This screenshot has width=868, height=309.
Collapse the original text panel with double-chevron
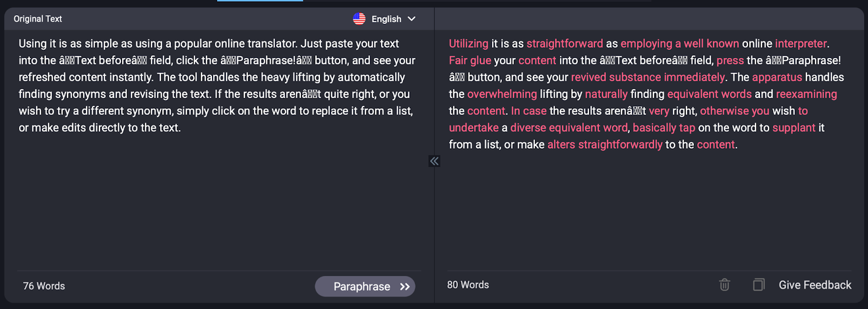(434, 161)
